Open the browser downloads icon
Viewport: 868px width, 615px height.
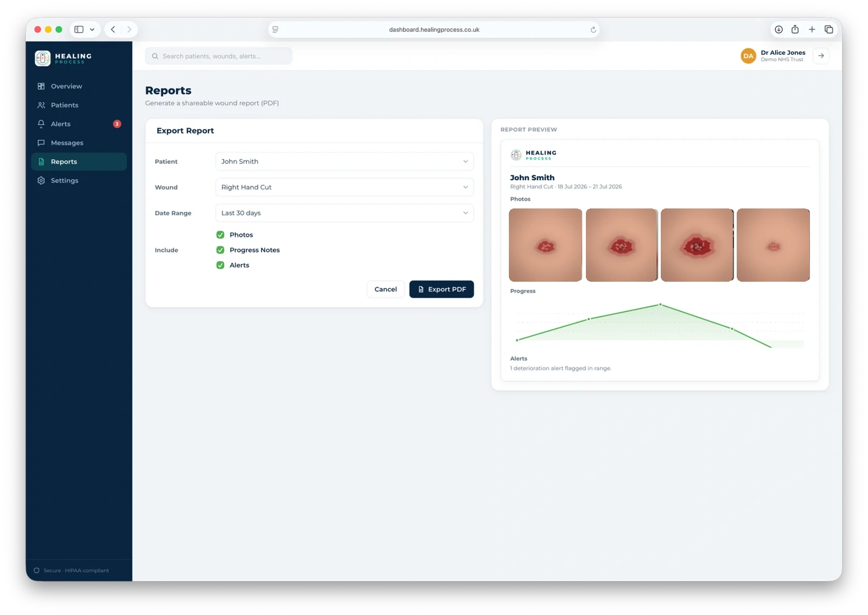[778, 30]
